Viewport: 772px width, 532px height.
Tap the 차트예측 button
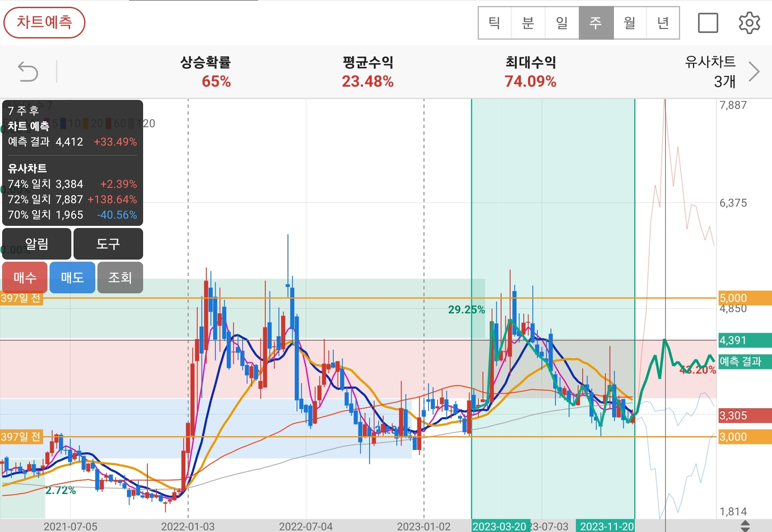coord(44,23)
